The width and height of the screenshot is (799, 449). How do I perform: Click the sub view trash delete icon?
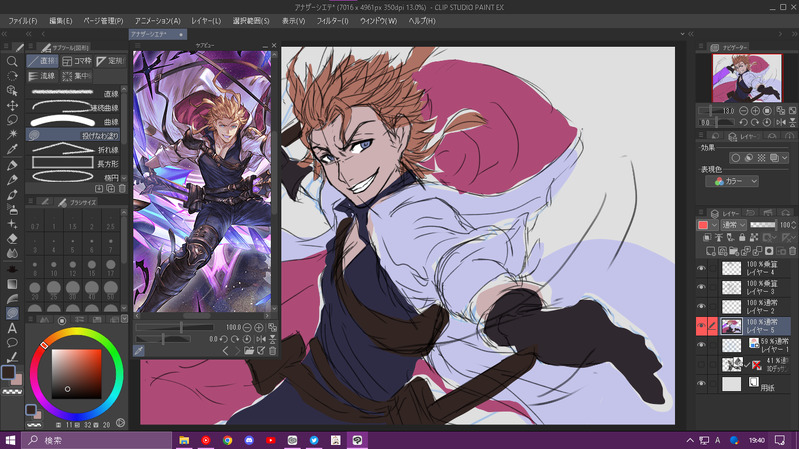(x=272, y=351)
